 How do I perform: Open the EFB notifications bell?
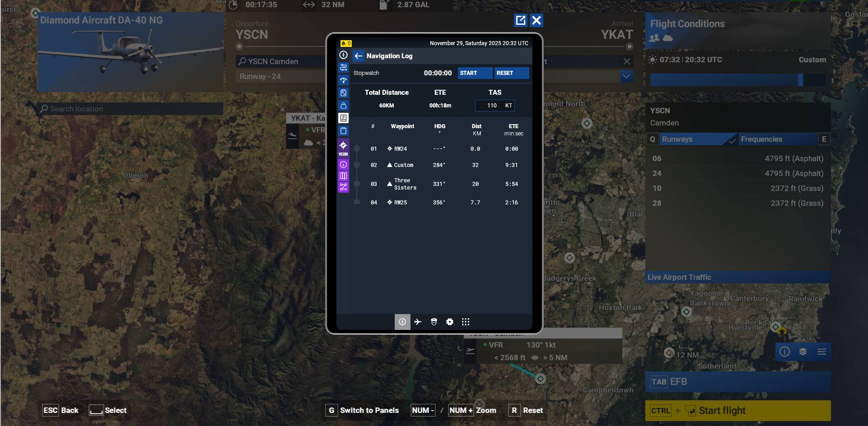click(x=345, y=43)
